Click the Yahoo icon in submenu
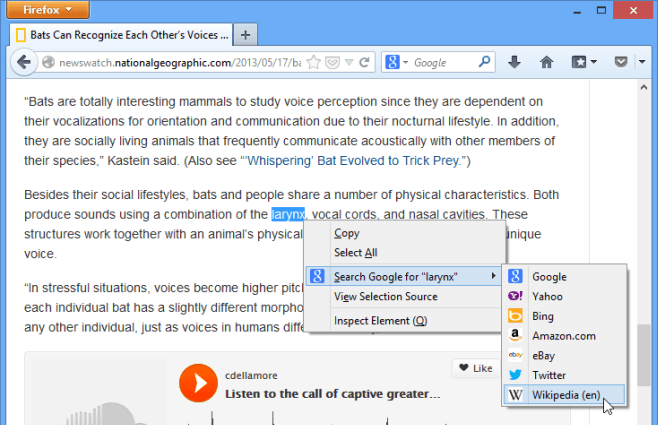 pyautogui.click(x=515, y=296)
